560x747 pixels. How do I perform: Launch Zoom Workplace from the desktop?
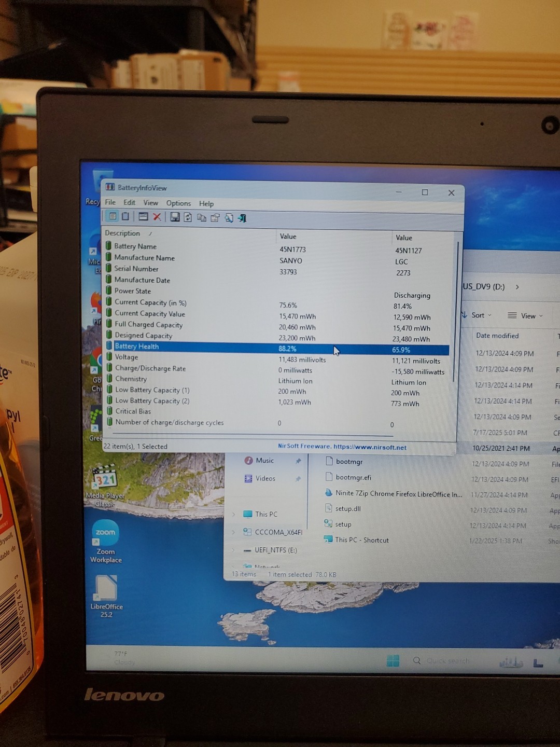point(106,542)
